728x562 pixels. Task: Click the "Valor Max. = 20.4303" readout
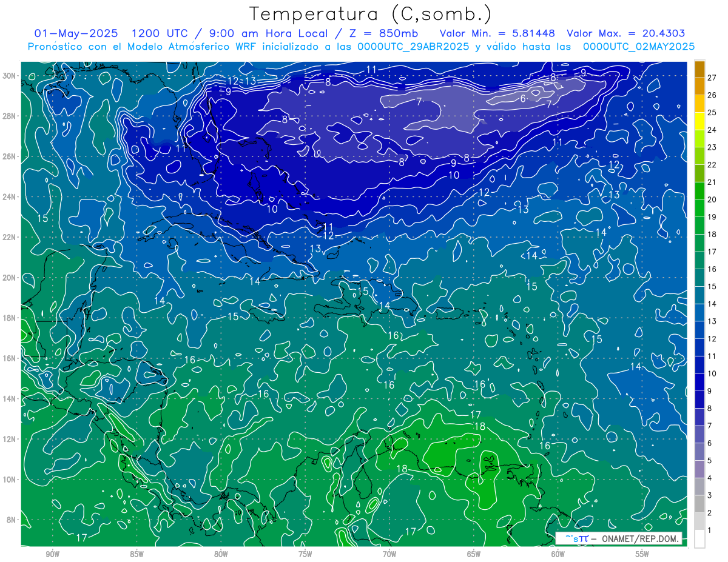coord(625,33)
